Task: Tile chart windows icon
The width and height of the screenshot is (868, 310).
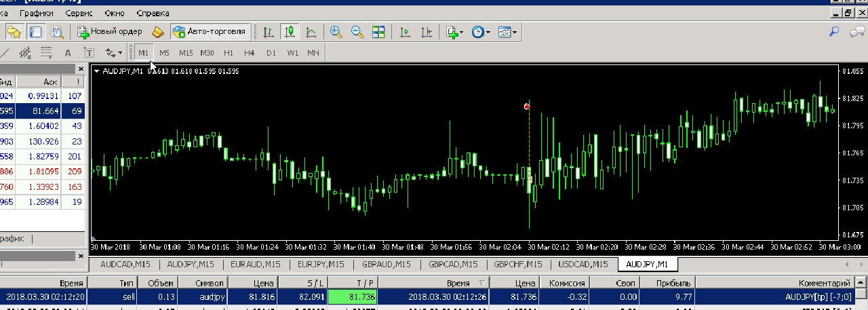Action: 378,31
